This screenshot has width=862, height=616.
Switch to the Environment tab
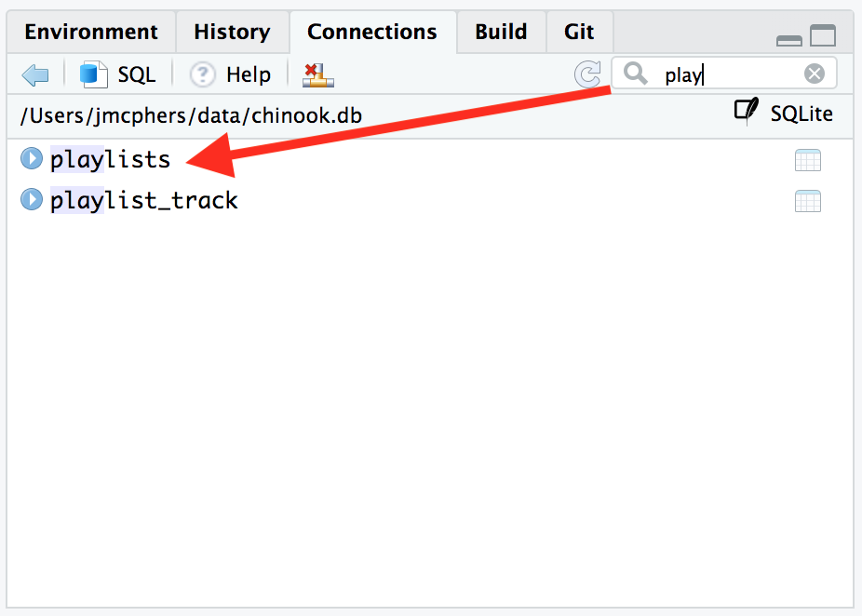coord(89,32)
